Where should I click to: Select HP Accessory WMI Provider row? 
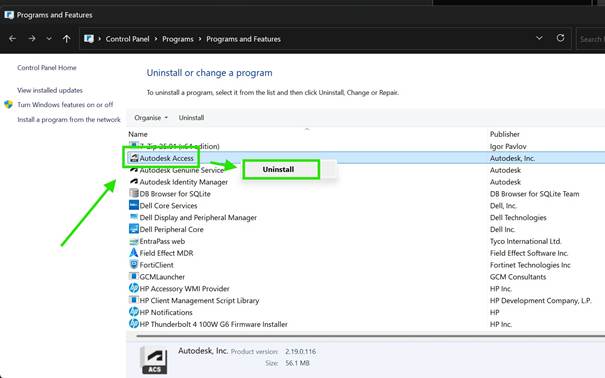pos(184,289)
